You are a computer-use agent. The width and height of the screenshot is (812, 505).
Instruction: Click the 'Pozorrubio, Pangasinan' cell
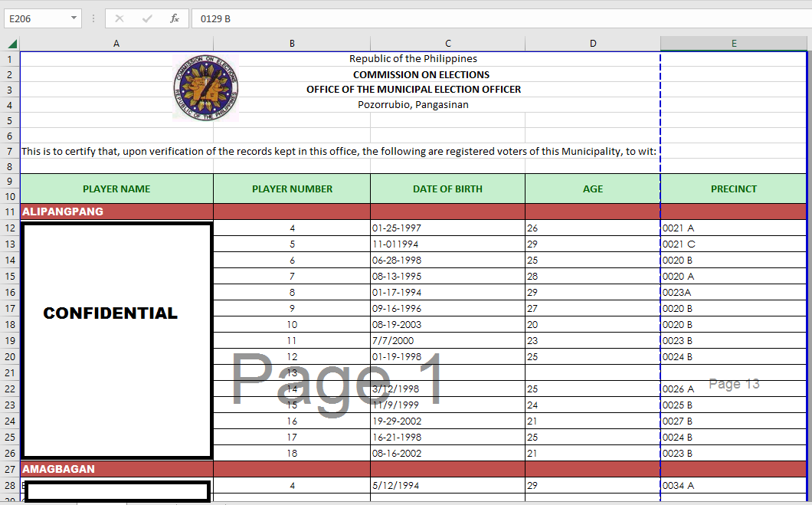[x=413, y=105]
